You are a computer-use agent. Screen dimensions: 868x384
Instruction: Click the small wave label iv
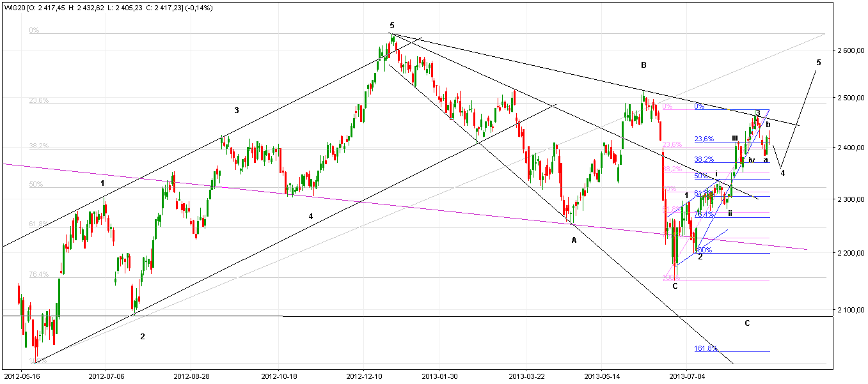click(752, 160)
